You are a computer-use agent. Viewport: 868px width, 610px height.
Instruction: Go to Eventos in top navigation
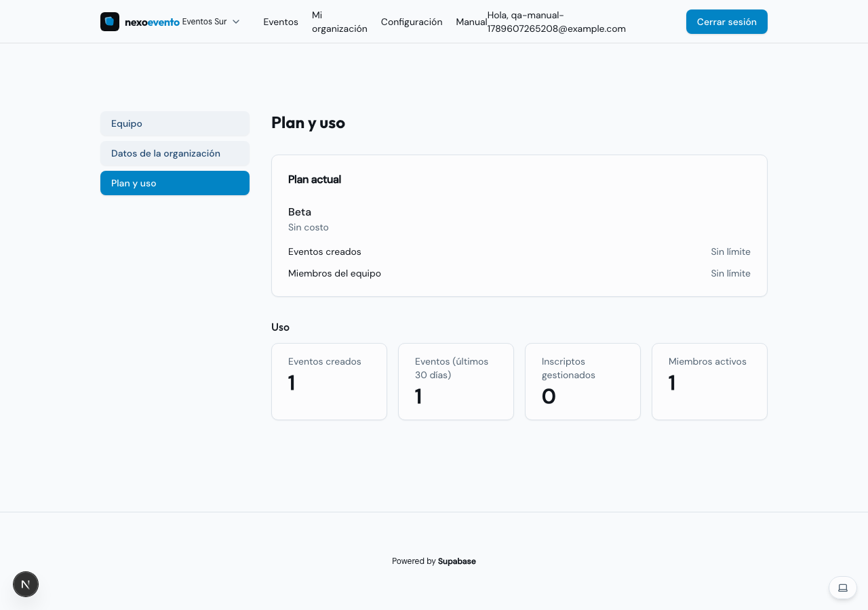pos(281,22)
